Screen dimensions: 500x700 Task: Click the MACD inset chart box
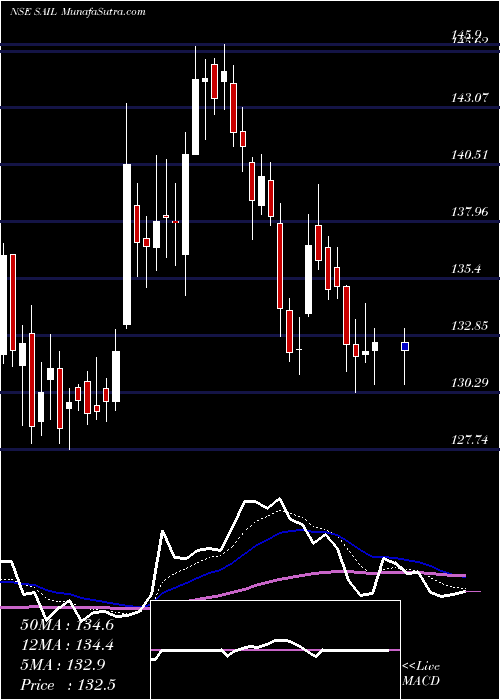point(275,650)
